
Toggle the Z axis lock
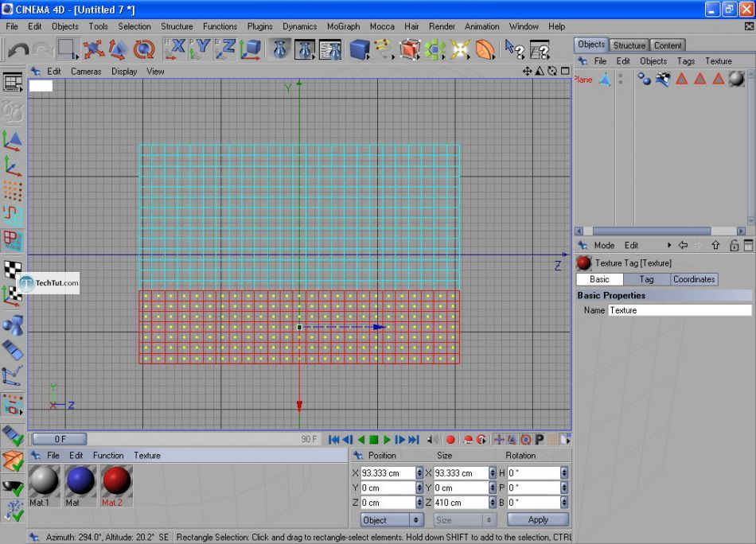coord(224,49)
